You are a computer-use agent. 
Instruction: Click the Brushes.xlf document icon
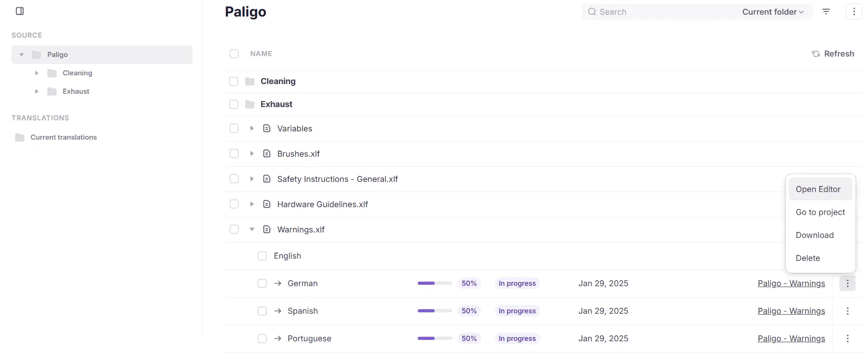(267, 154)
